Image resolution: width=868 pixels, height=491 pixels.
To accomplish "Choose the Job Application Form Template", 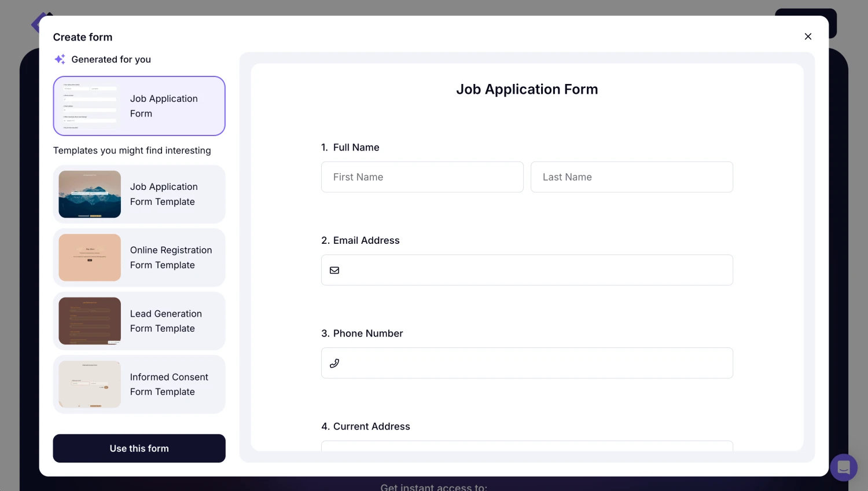I will (139, 195).
